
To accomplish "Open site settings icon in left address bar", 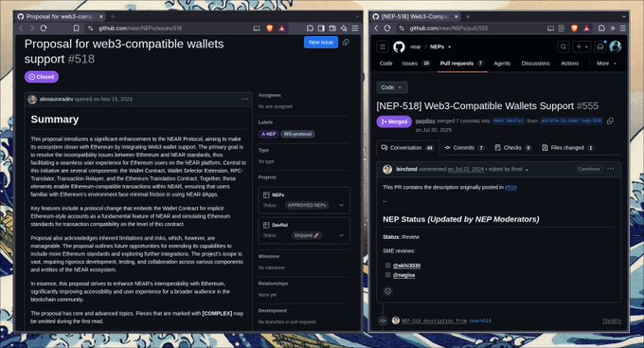I will (x=90, y=27).
